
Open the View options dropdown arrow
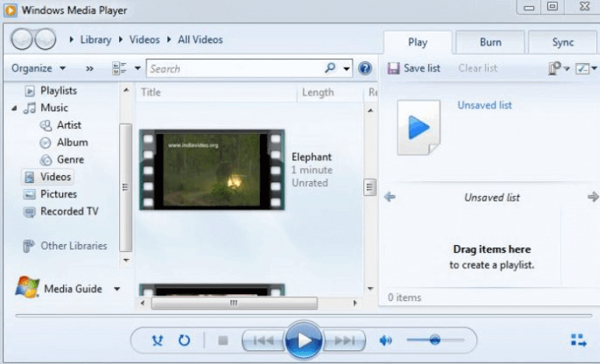pos(138,68)
